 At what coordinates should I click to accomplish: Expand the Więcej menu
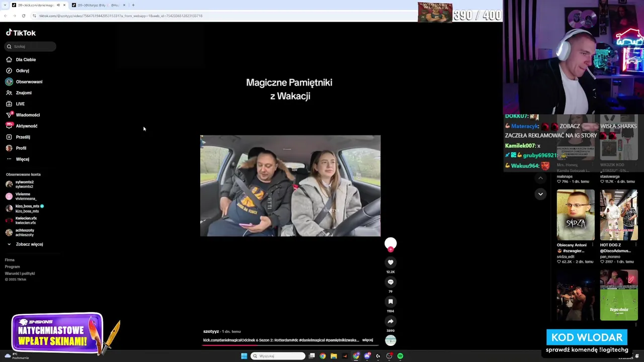click(18, 159)
